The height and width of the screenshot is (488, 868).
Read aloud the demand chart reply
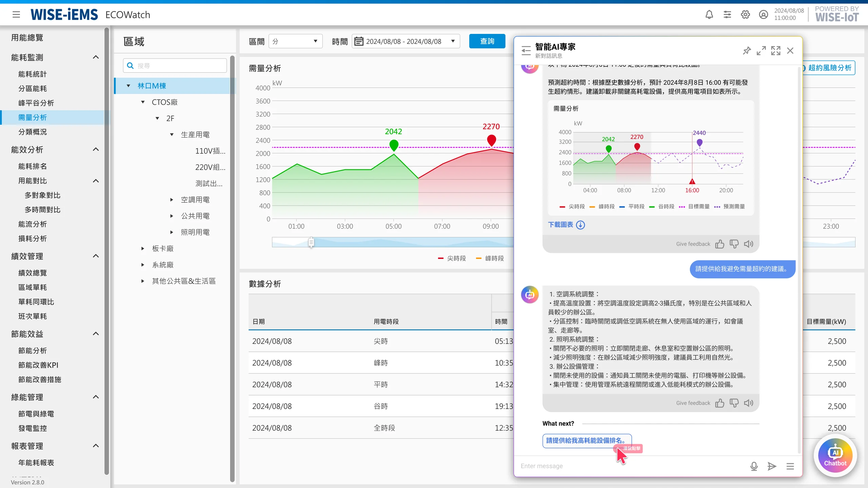click(x=749, y=244)
